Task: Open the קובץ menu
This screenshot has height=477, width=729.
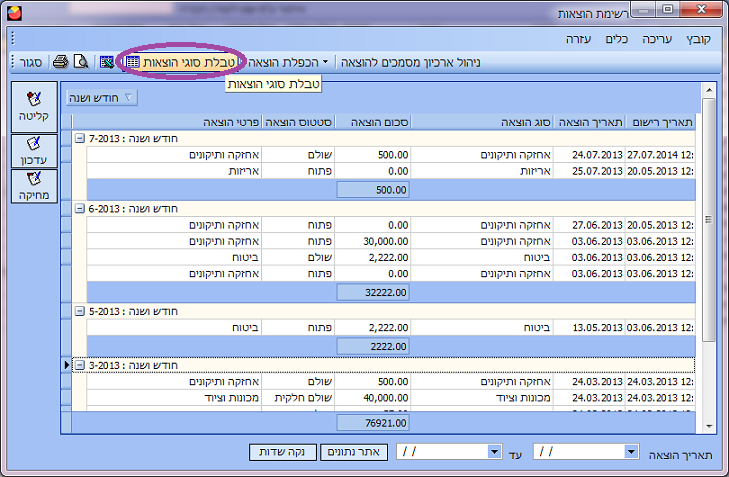Action: click(695, 39)
